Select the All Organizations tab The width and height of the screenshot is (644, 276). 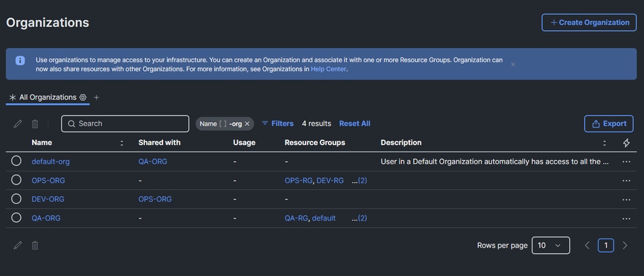(48, 97)
